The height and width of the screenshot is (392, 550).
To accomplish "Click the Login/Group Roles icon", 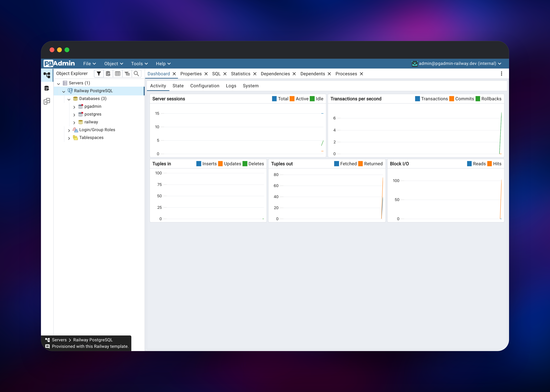I will pos(75,130).
